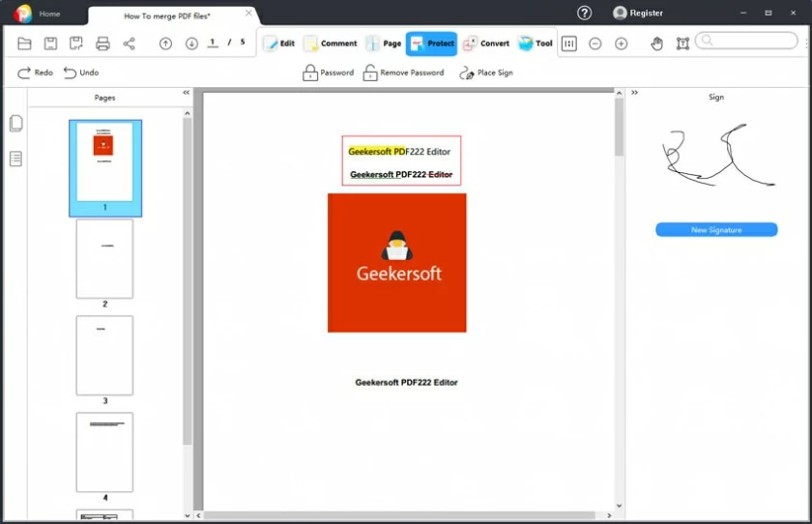
Task: Select page 3 thumbnail
Action: pos(104,356)
